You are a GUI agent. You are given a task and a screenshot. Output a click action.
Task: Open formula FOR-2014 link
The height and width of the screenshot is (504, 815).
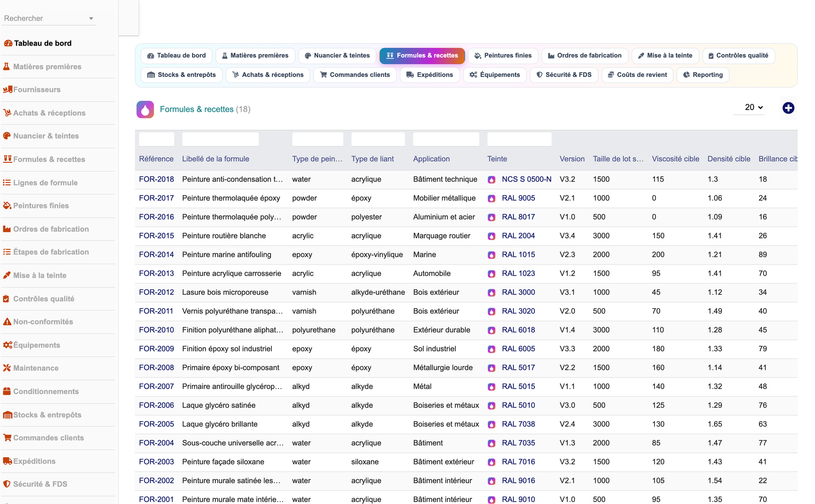click(x=156, y=255)
